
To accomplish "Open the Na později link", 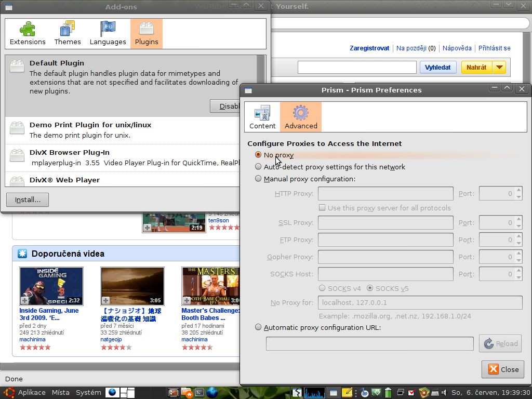I will pyautogui.click(x=411, y=48).
